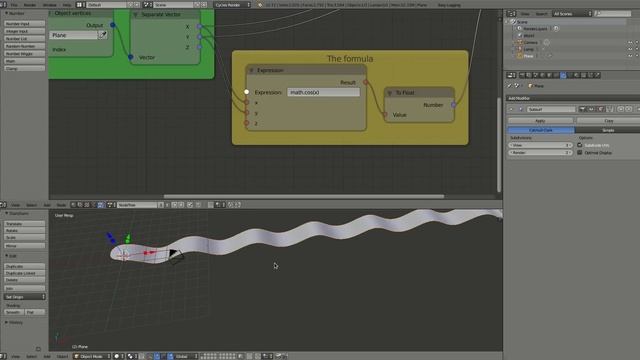Open the All Scenes display dropdown in the outliner
Screen dimensions: 640x360
(572, 13)
